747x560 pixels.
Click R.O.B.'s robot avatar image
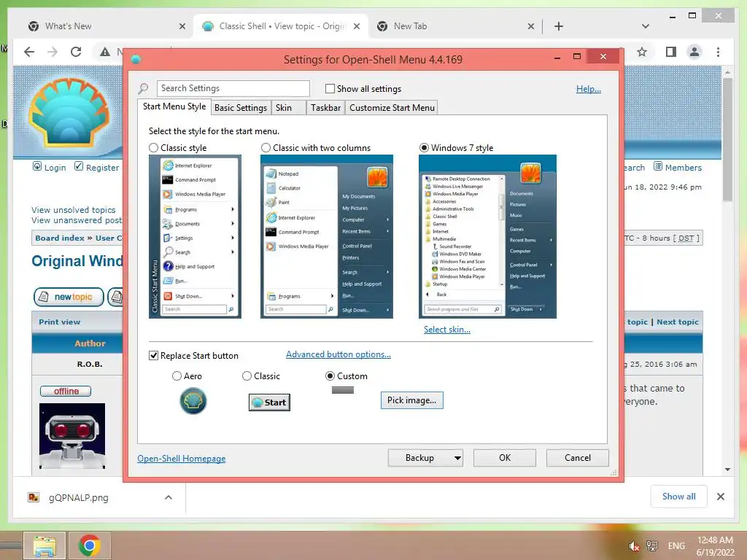coord(72,436)
